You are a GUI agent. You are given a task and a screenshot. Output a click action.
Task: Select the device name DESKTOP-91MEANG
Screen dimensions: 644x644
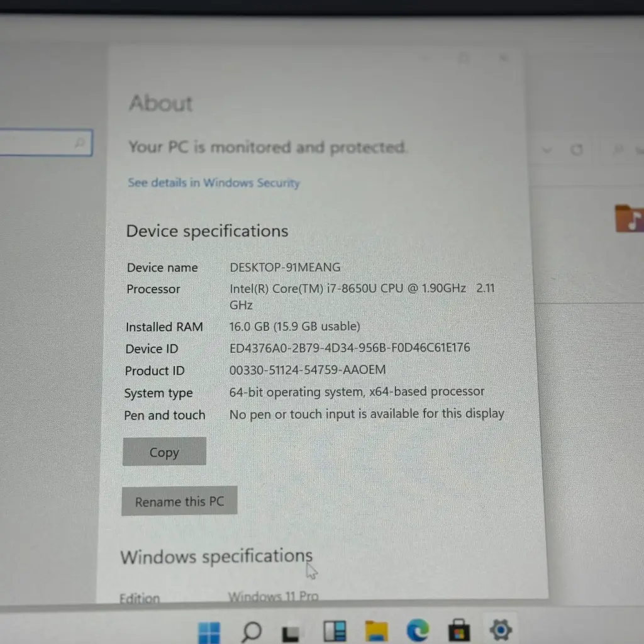click(x=285, y=267)
